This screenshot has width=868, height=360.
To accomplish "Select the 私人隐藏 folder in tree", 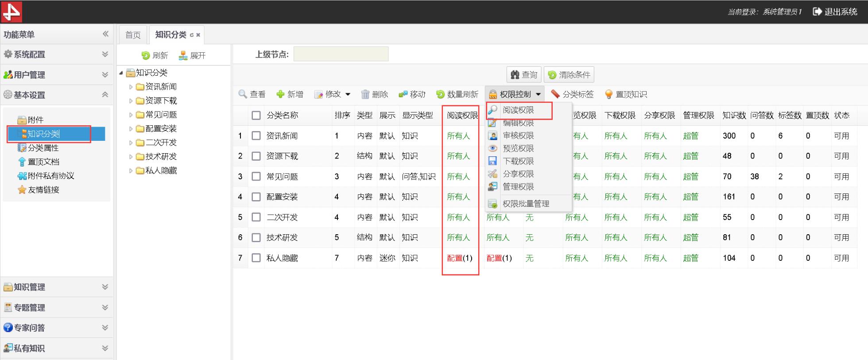I will 157,170.
